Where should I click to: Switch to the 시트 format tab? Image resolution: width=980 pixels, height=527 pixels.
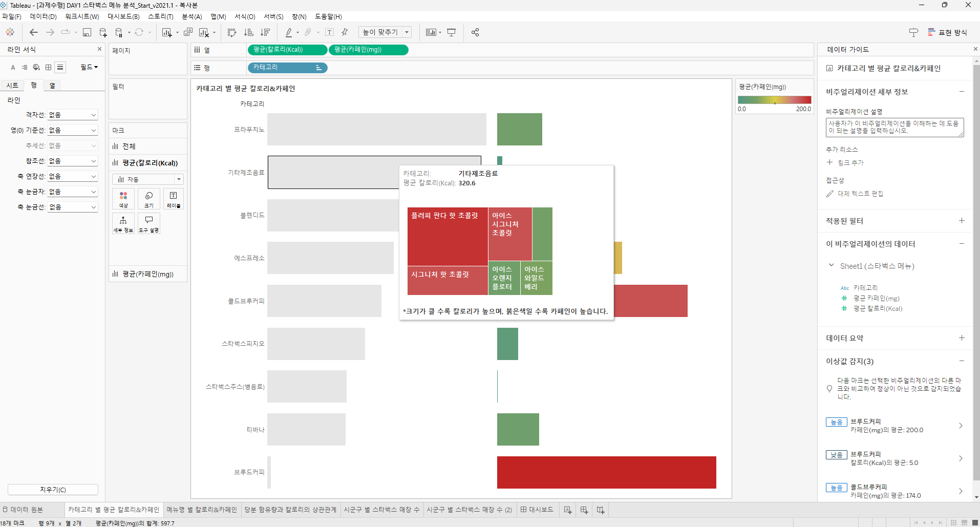[12, 86]
